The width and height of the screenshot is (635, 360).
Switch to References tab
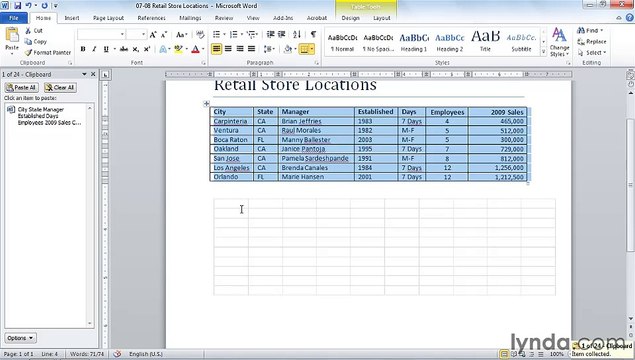click(x=151, y=18)
